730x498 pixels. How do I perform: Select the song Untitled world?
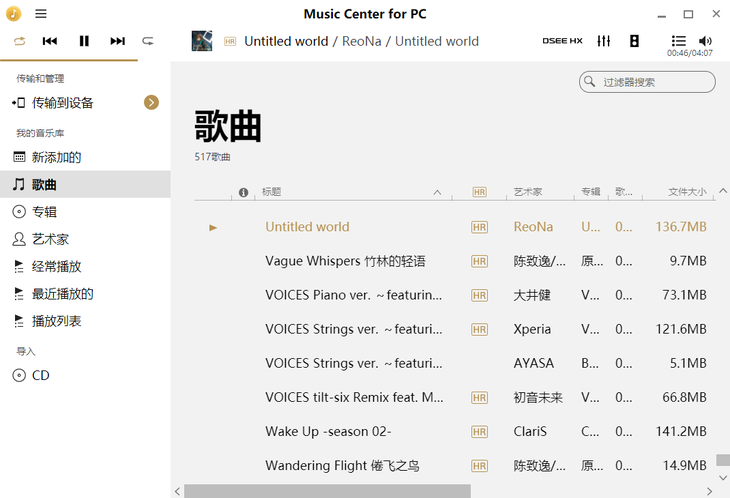307,227
